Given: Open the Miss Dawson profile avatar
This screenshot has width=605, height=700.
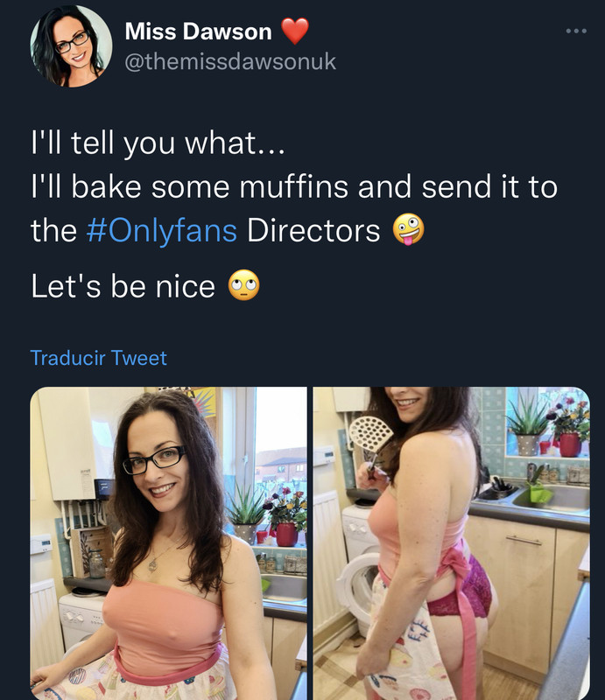Looking at the screenshot, I should (x=71, y=46).
